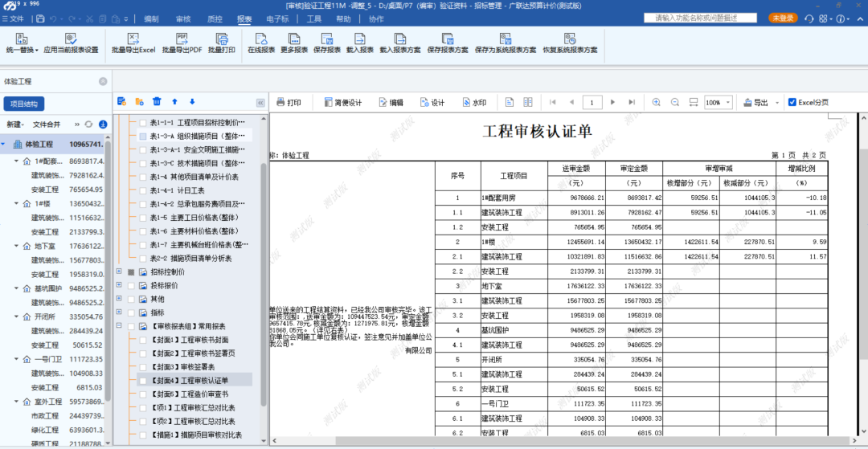Toggle the 招标控制价 group checkbox
Viewport: 868px width, 449px height.
pos(131,272)
